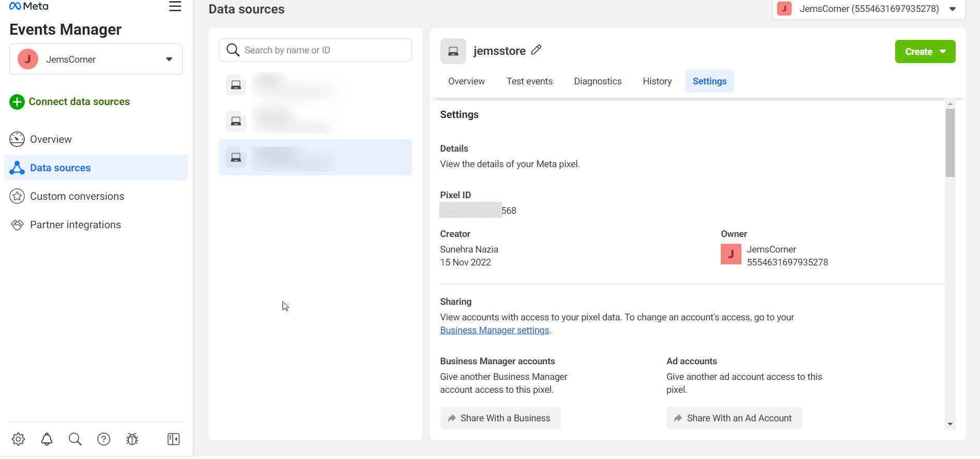This screenshot has height=459, width=980.
Task: Open the Business Manager settings link
Action: (x=495, y=330)
